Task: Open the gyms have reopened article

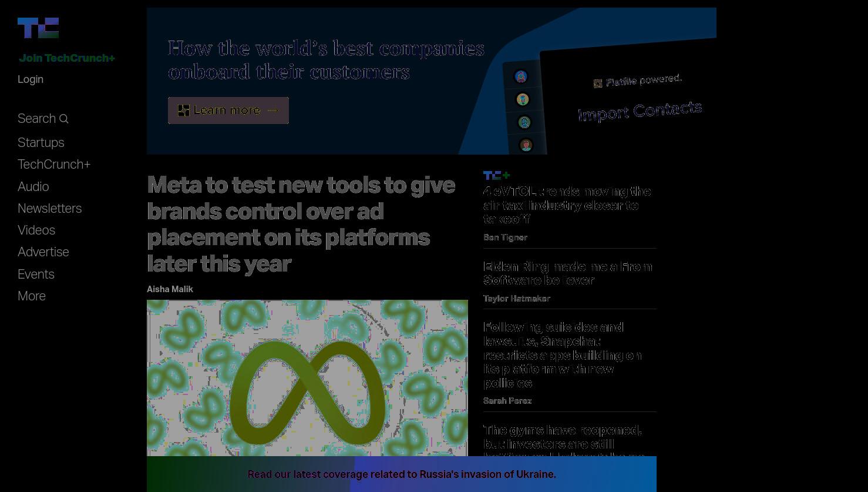Action: 564,440
